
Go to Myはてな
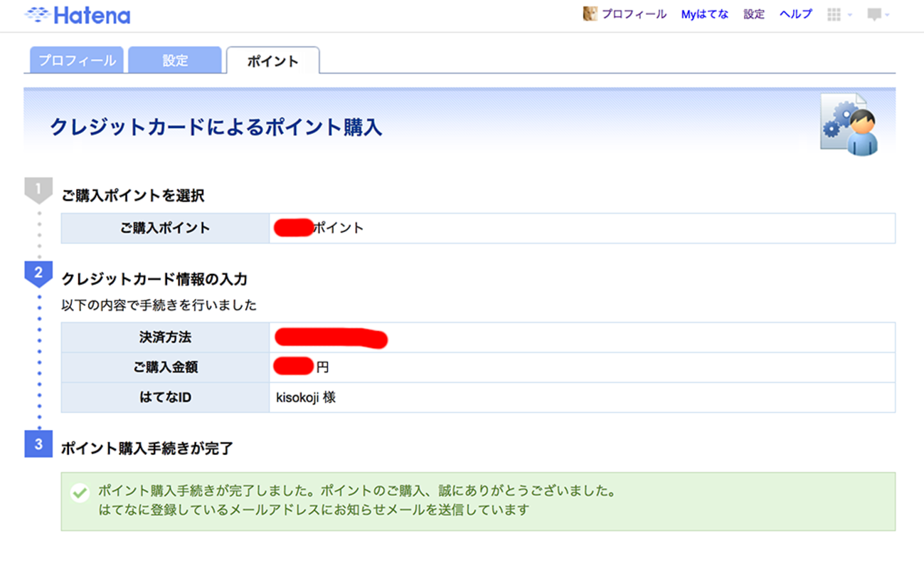pos(704,14)
